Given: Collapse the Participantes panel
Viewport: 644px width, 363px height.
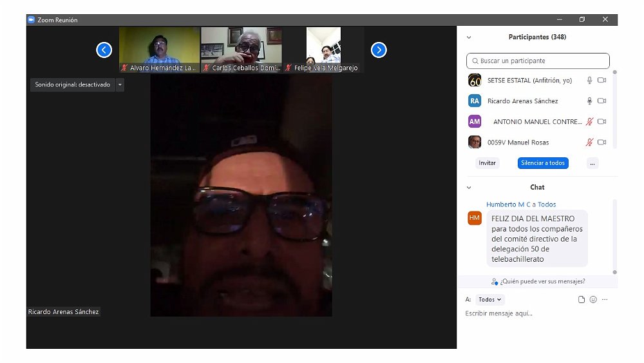Looking at the screenshot, I should pos(469,37).
